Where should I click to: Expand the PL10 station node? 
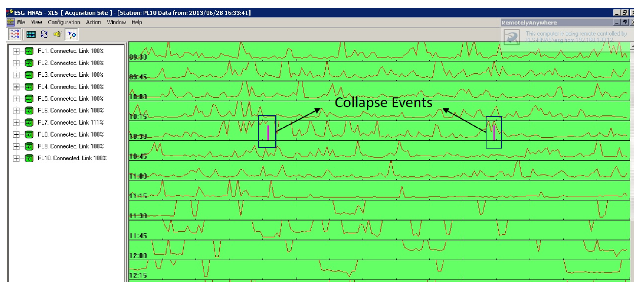click(x=16, y=158)
